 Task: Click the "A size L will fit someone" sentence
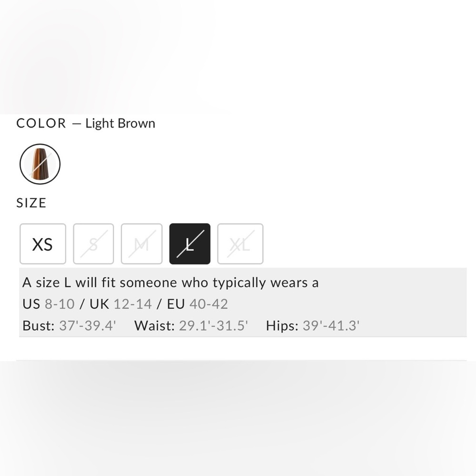pos(170,283)
